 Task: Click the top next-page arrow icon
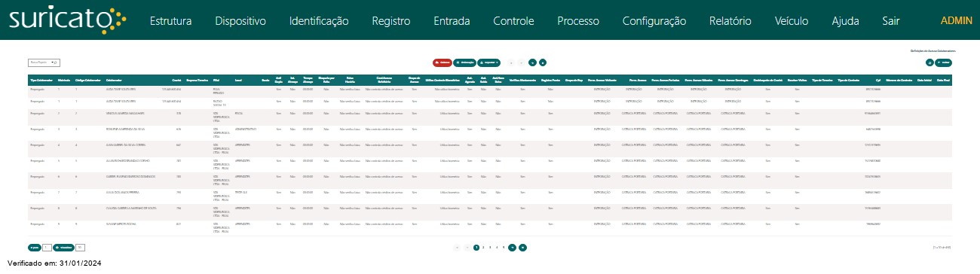click(532, 62)
